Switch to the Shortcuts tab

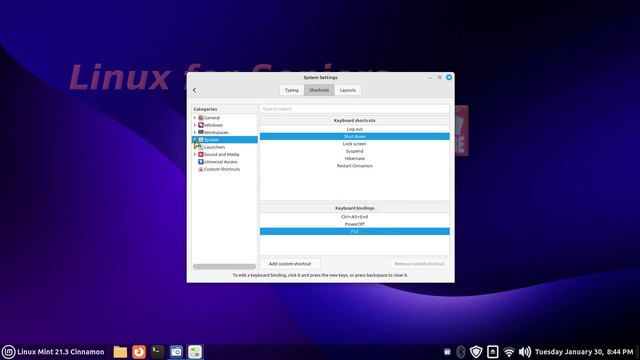click(319, 90)
